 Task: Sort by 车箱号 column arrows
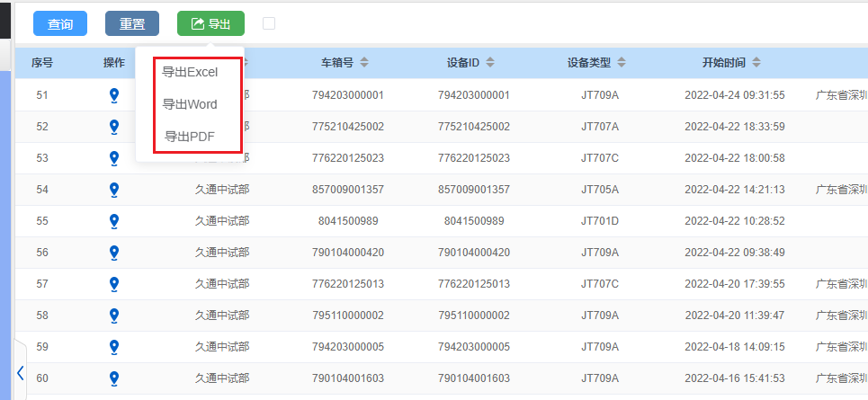click(x=364, y=63)
